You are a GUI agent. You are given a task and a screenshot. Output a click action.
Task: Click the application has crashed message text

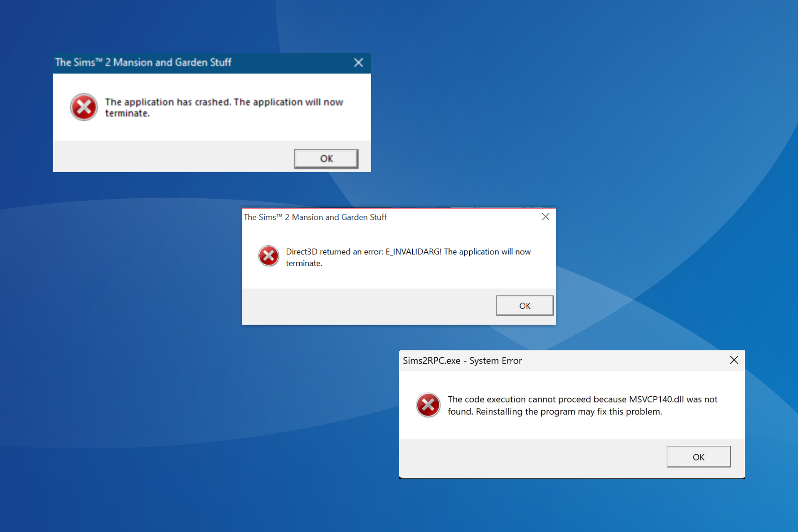pos(224,108)
